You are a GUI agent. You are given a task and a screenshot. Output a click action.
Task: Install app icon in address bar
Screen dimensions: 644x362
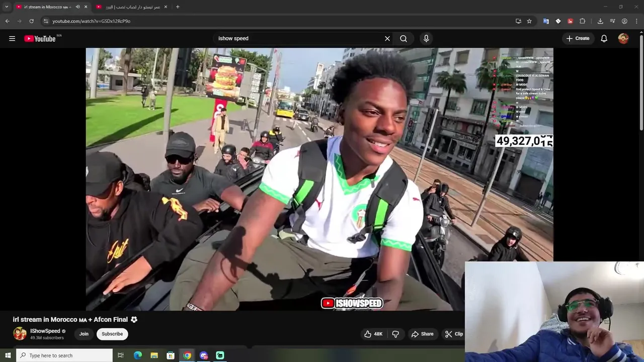coord(518,21)
